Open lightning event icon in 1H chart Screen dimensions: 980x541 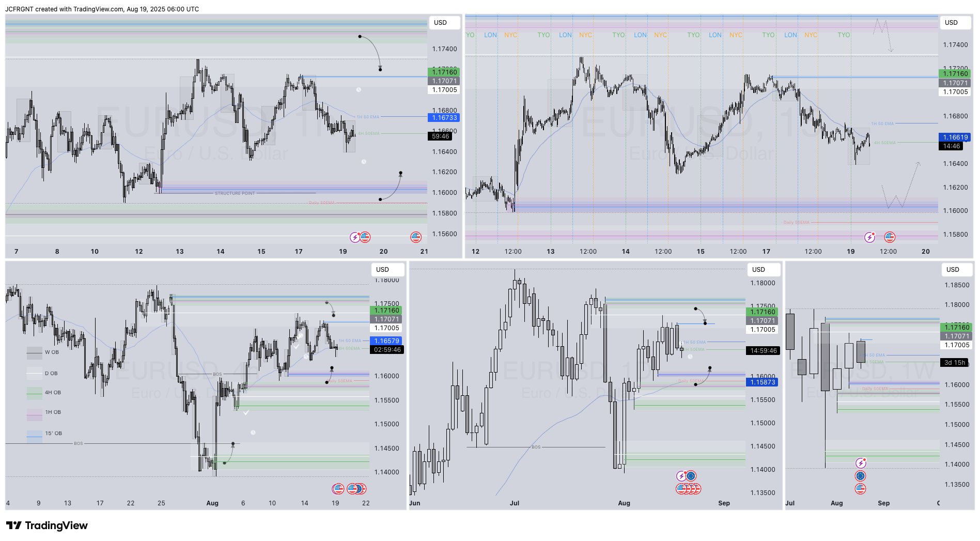coord(355,237)
